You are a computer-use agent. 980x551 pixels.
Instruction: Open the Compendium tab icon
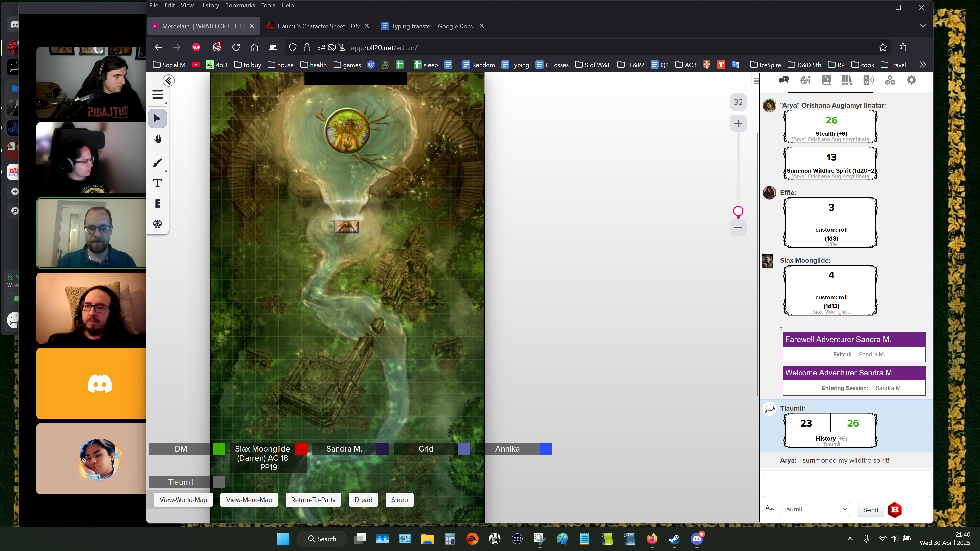(x=847, y=80)
